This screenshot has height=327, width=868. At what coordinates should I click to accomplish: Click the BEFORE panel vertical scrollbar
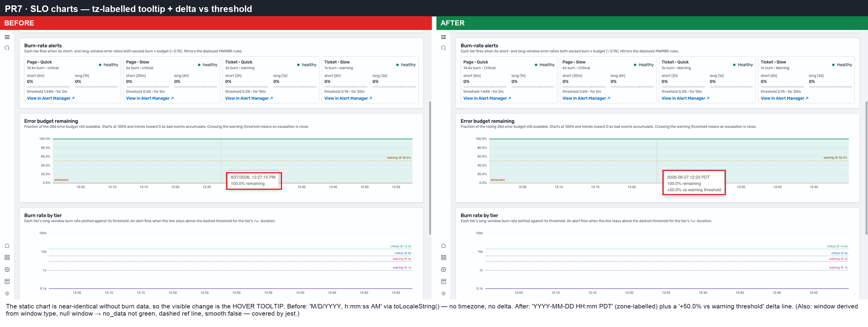(x=430, y=168)
